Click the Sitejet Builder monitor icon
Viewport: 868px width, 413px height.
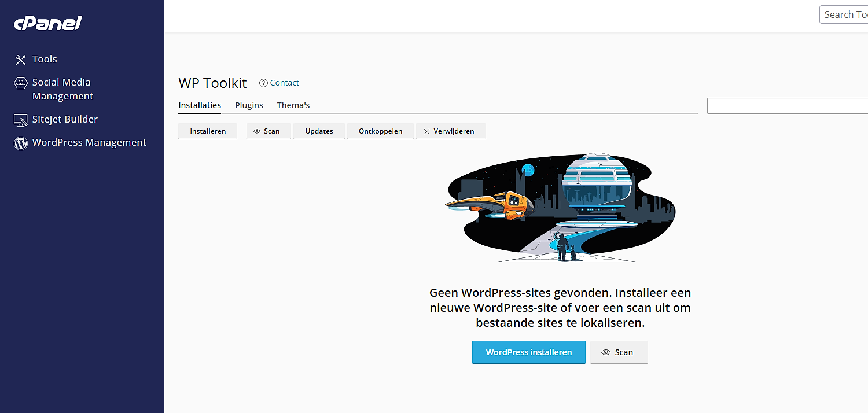[21, 120]
